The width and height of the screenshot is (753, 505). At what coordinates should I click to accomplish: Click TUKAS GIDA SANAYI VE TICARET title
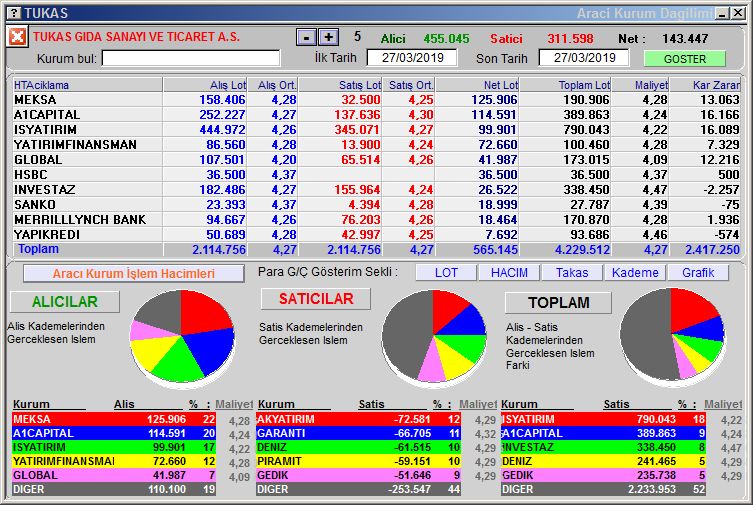136,37
